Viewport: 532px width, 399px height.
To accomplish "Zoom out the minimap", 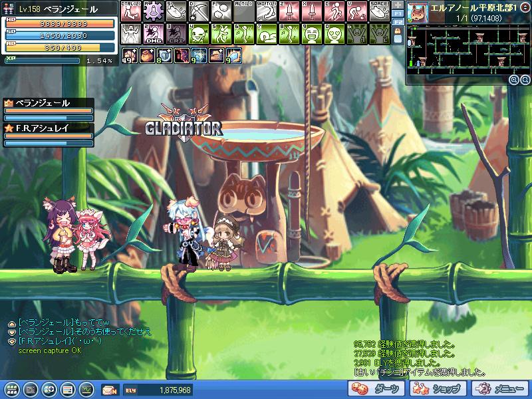I will [x=525, y=80].
